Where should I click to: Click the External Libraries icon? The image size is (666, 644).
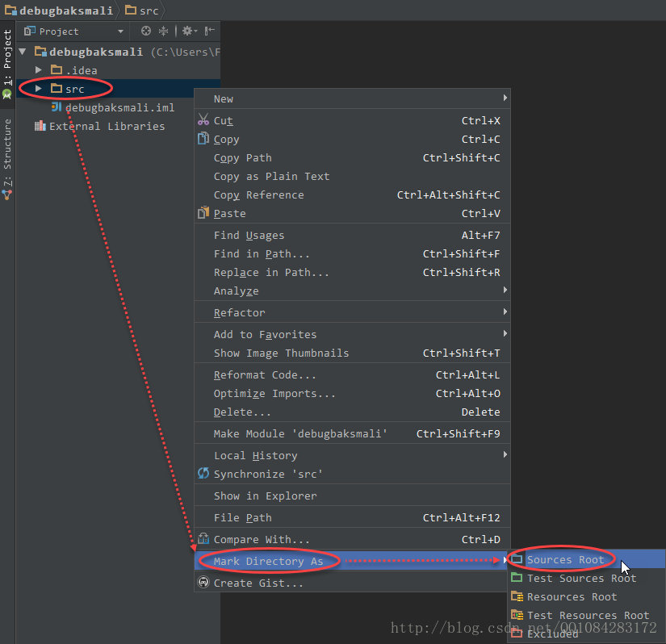click(x=40, y=126)
